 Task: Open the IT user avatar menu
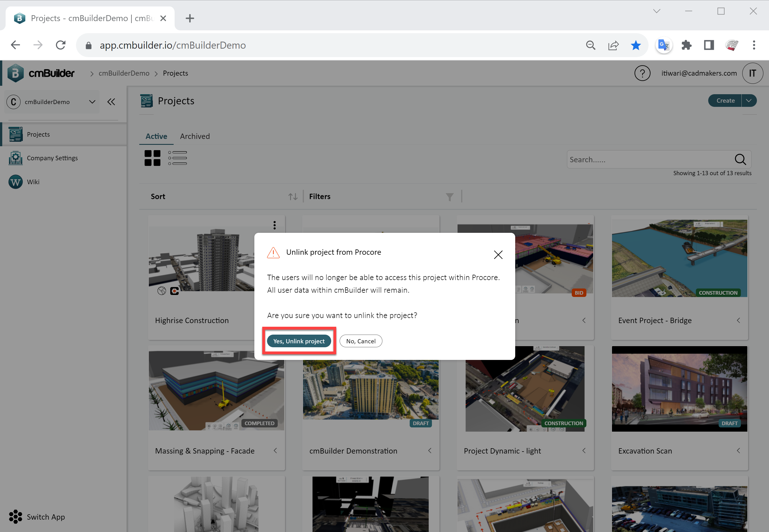point(752,73)
